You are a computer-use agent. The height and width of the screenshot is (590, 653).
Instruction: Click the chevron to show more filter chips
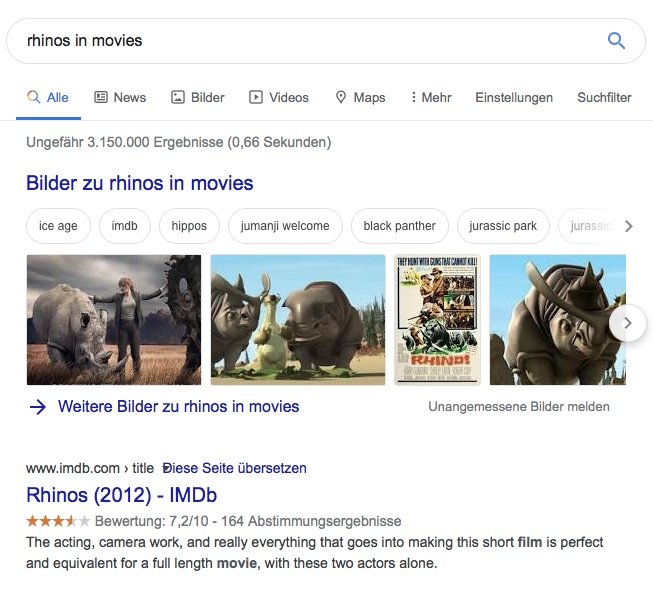point(628,226)
